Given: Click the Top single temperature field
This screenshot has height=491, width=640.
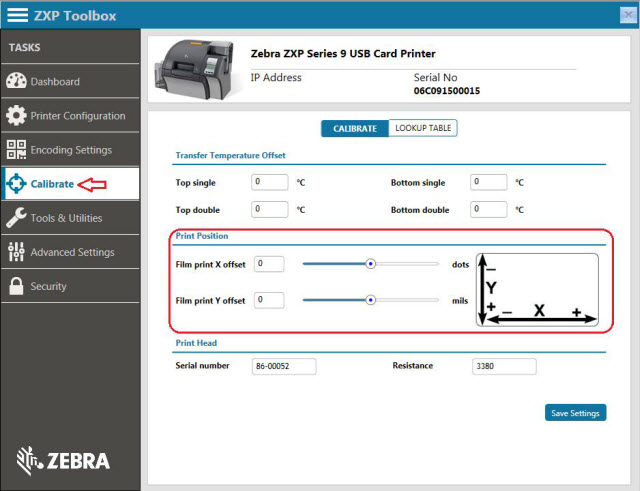Looking at the screenshot, I should coord(270,182).
